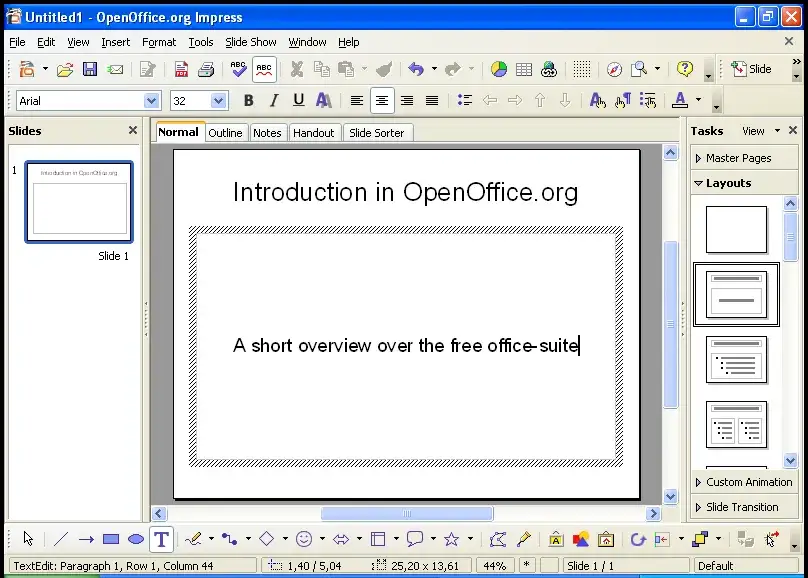Open the Fontwork Gallery
Image resolution: width=808 pixels, height=578 pixels.
click(x=554, y=539)
